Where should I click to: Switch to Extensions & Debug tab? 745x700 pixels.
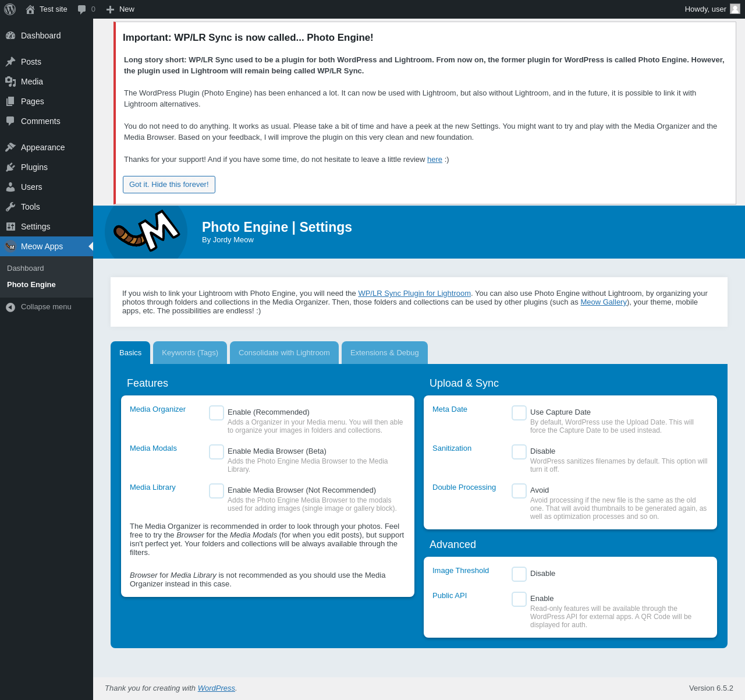coord(385,353)
